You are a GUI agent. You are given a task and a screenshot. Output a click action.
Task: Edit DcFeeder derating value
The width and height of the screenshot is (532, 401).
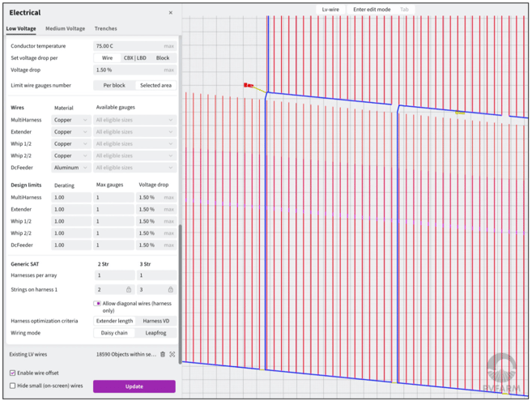coord(71,245)
